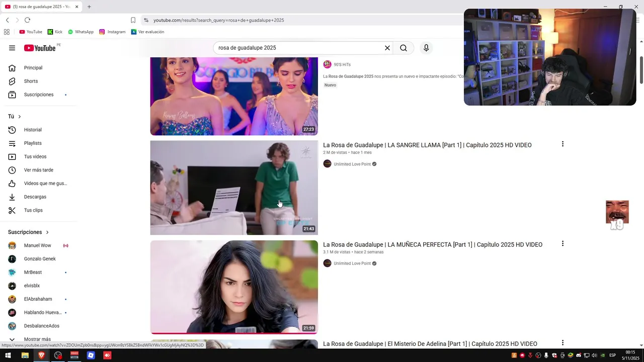Close the rosa de guadalupe tab
Screen dimensions: 644x362
coord(77,7)
